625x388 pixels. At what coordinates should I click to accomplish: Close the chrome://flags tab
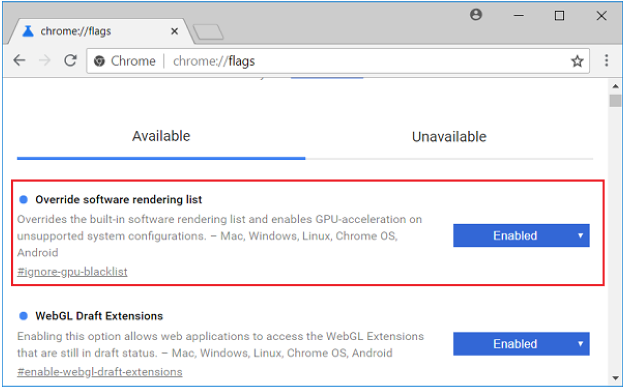174,31
